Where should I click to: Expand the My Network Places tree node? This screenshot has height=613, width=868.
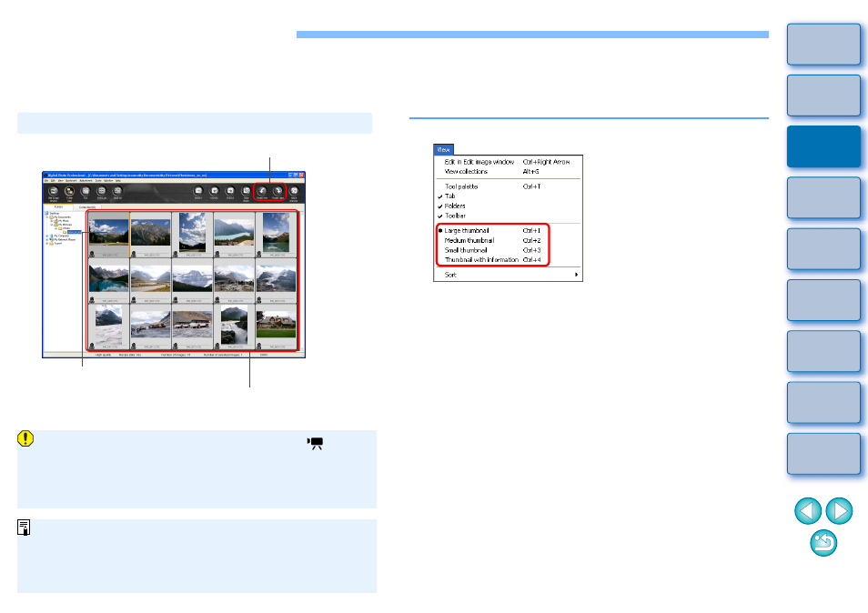[x=47, y=239]
